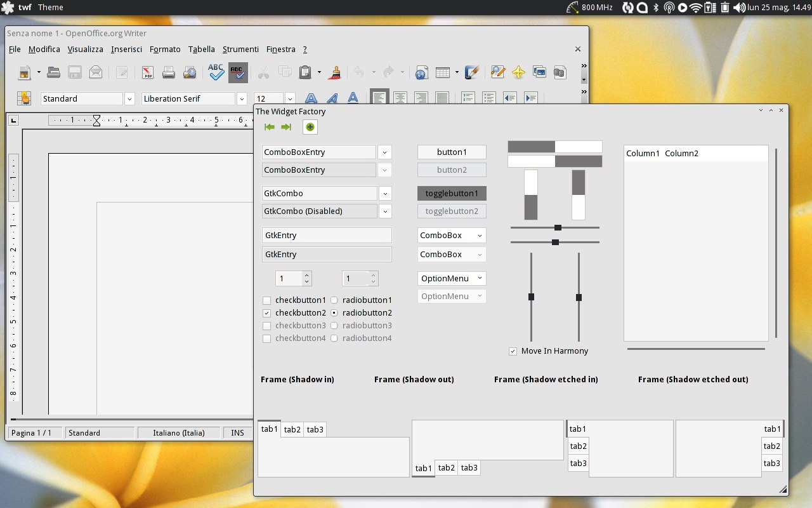The width and height of the screenshot is (812, 508).
Task: Click the green plus icon in Widget Factory
Action: pos(310,127)
